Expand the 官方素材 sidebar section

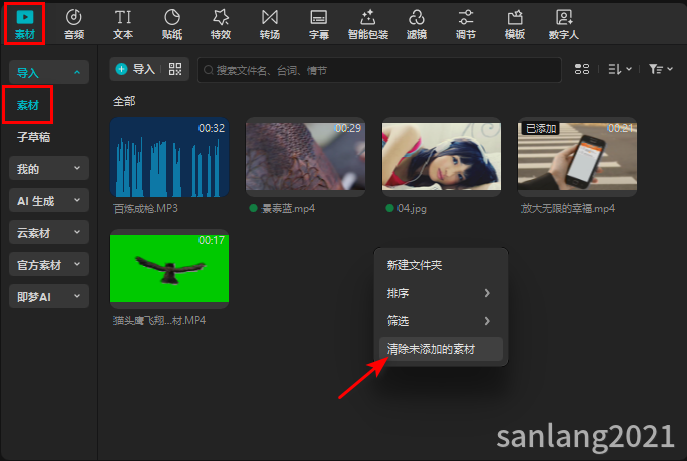click(49, 264)
